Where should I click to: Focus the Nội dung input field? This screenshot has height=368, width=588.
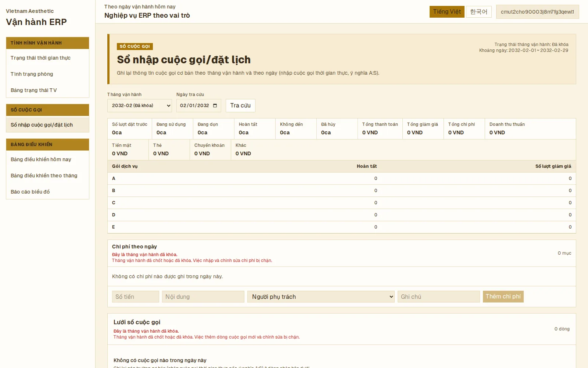(203, 297)
